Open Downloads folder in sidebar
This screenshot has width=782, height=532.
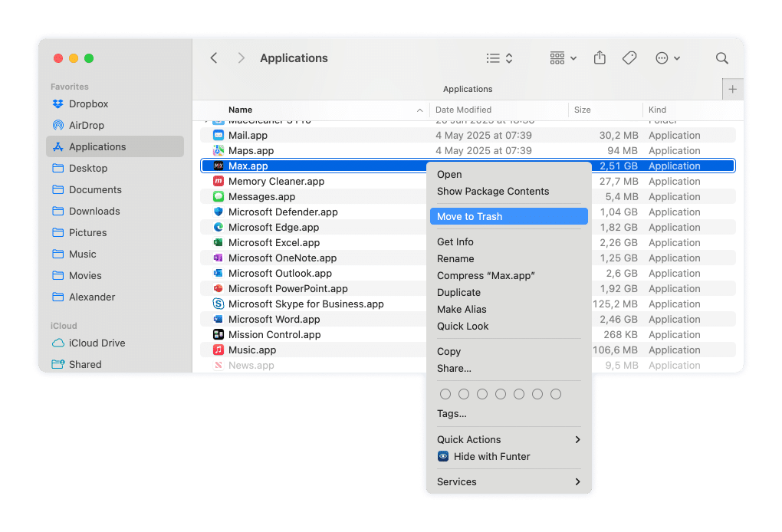(x=115, y=211)
